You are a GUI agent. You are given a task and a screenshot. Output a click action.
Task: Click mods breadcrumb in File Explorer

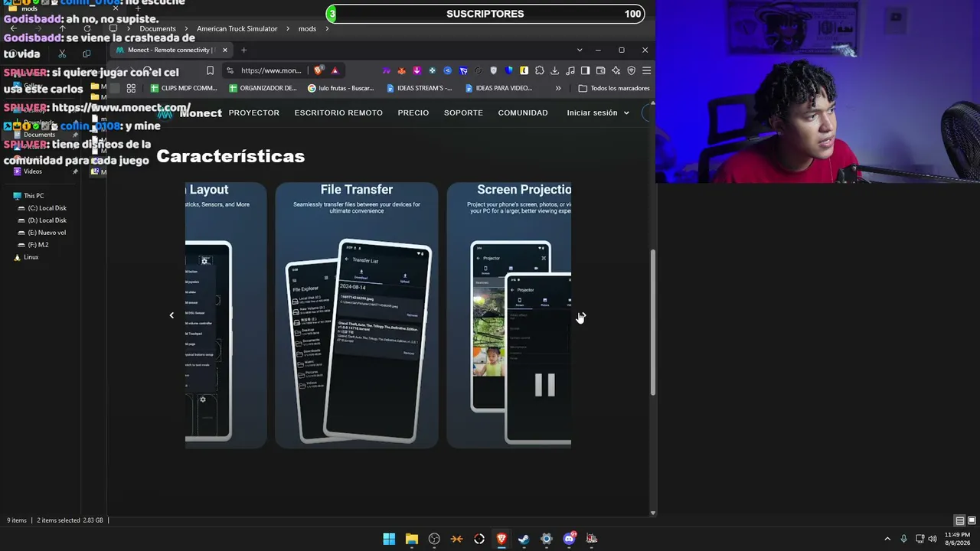point(307,28)
